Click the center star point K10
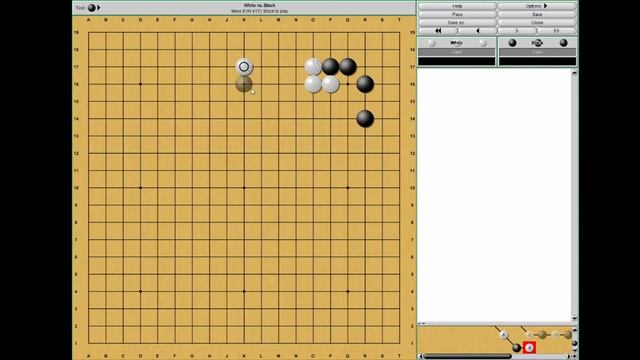This screenshot has height=360, width=640. (244, 188)
